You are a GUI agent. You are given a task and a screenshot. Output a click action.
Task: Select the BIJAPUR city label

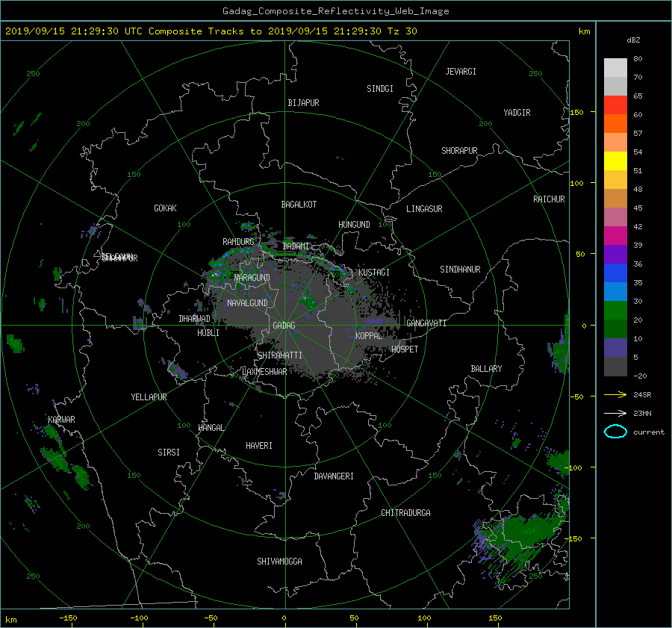pos(303,103)
